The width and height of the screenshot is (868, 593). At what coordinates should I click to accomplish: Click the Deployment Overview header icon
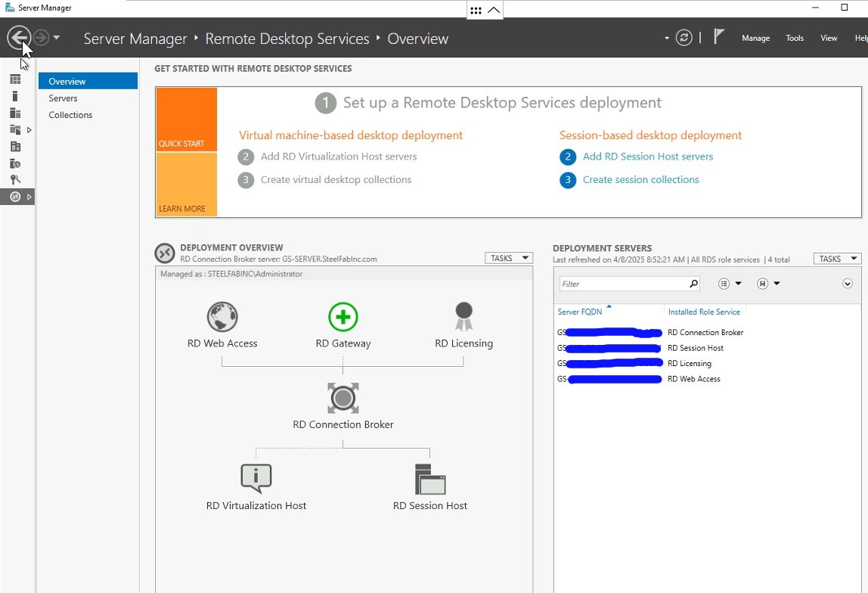[165, 253]
